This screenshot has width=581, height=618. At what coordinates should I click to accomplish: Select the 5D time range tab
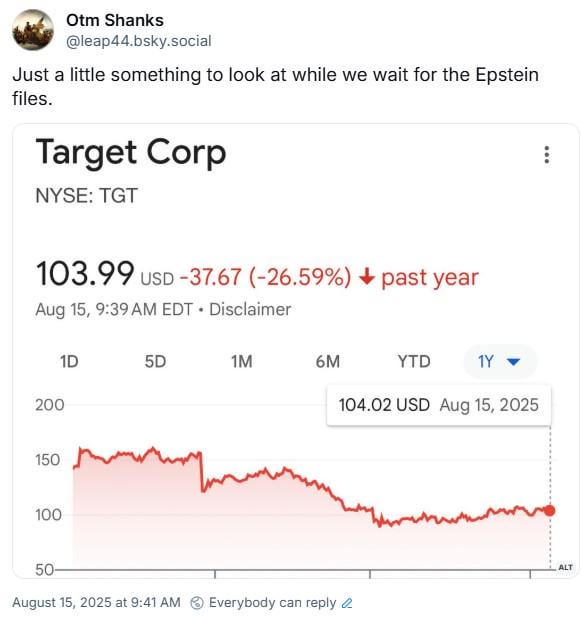pyautogui.click(x=155, y=361)
